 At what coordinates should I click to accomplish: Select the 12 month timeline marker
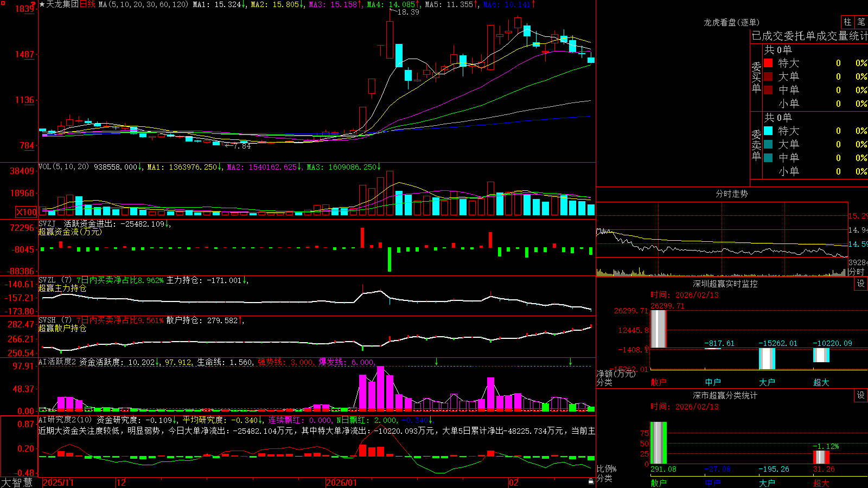click(122, 483)
